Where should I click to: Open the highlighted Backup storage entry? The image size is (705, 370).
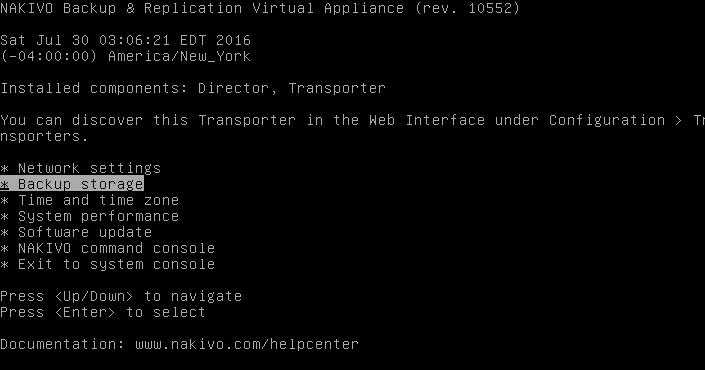tap(72, 184)
